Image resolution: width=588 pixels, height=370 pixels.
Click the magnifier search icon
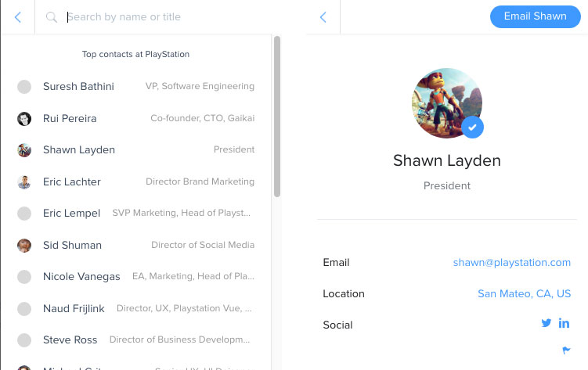click(52, 17)
